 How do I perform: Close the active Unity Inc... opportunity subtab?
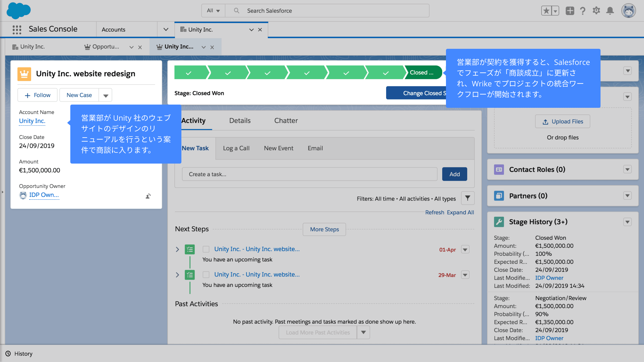pyautogui.click(x=212, y=47)
